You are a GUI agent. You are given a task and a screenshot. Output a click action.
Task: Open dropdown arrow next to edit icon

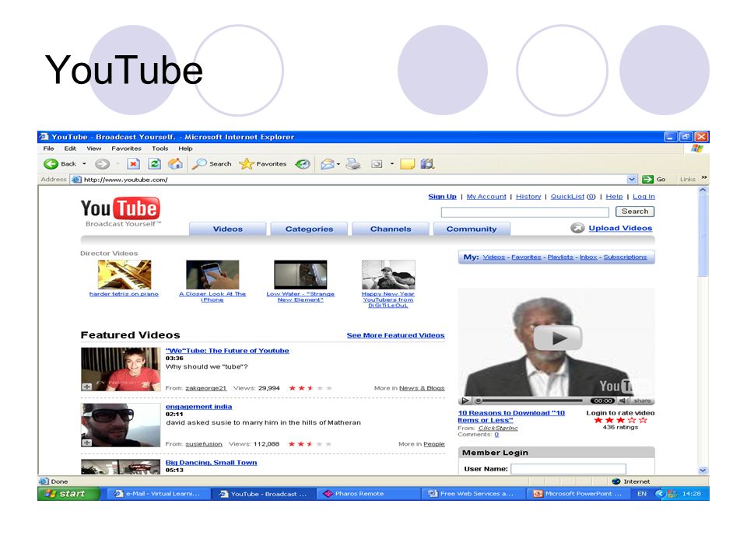[392, 164]
